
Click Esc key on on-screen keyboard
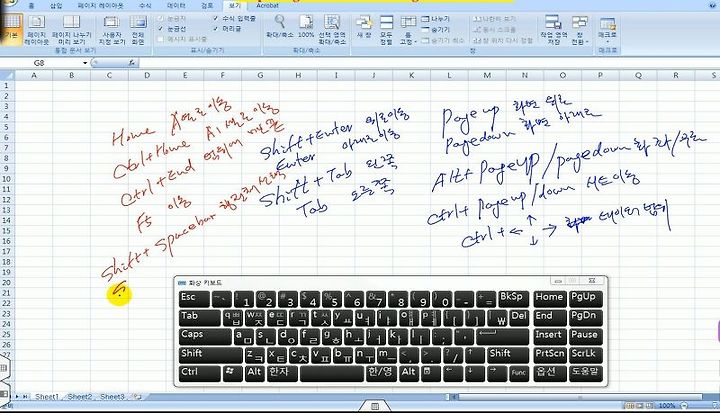(194, 299)
